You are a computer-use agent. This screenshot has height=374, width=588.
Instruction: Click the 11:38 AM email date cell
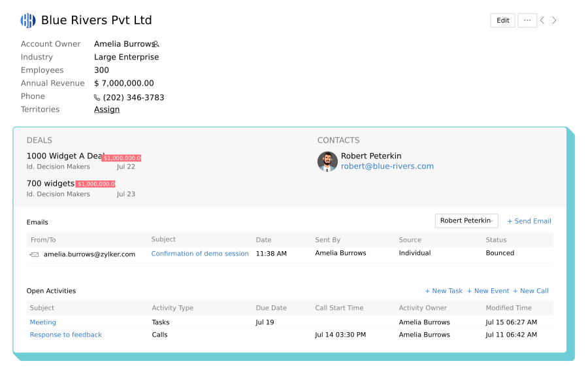pyautogui.click(x=271, y=254)
